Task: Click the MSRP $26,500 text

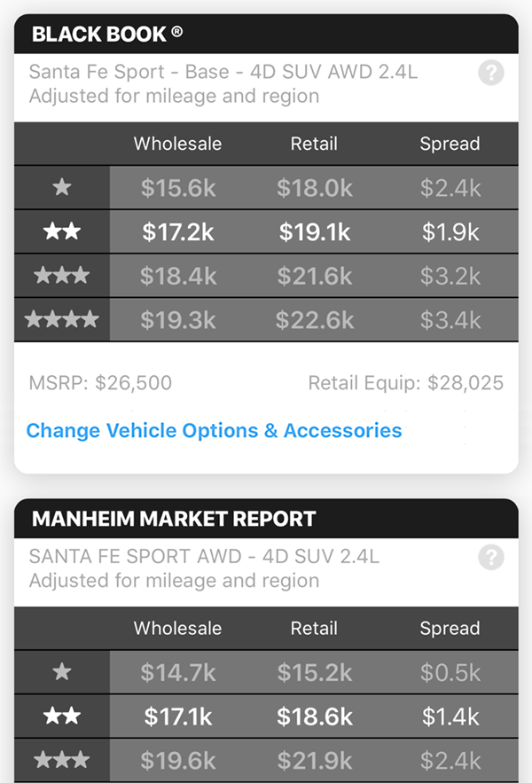Action: pos(100,383)
